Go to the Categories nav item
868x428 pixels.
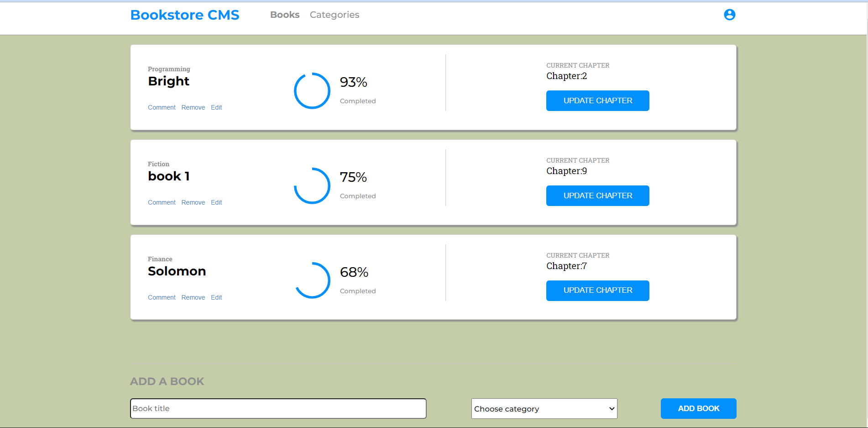(335, 15)
